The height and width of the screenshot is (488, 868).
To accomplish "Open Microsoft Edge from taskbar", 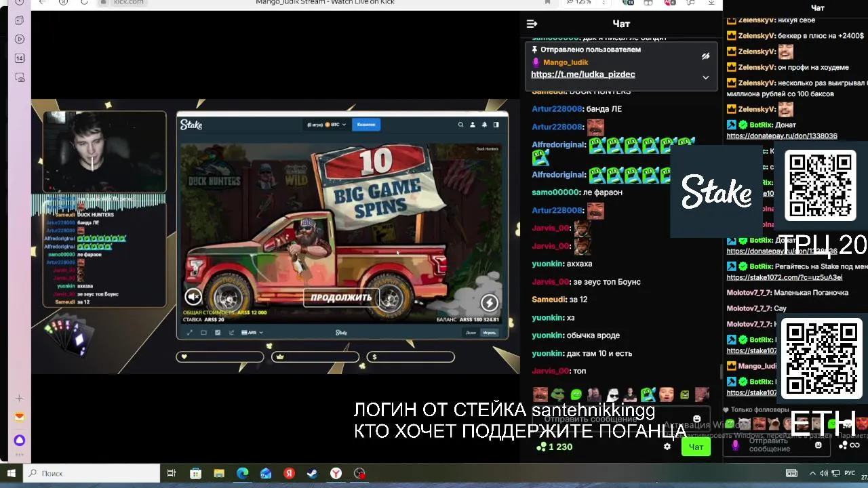I will point(242,473).
